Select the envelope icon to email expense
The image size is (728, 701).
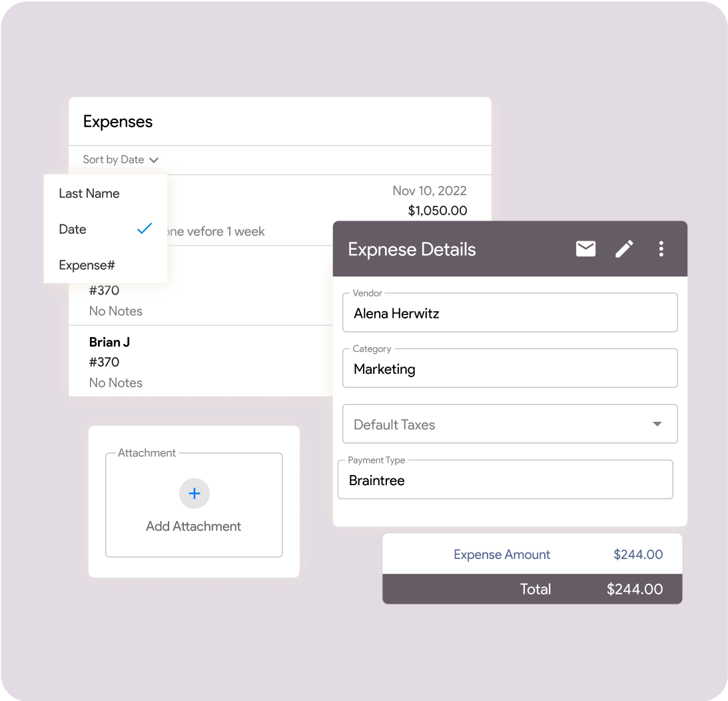(585, 249)
